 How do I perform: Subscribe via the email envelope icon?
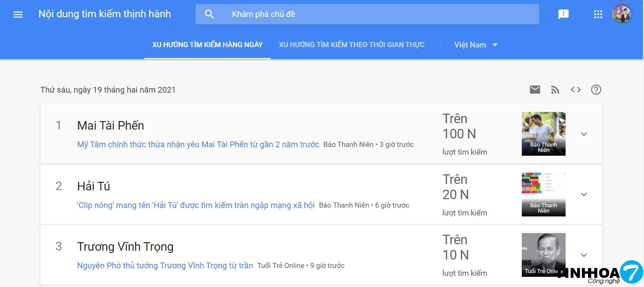(x=535, y=90)
